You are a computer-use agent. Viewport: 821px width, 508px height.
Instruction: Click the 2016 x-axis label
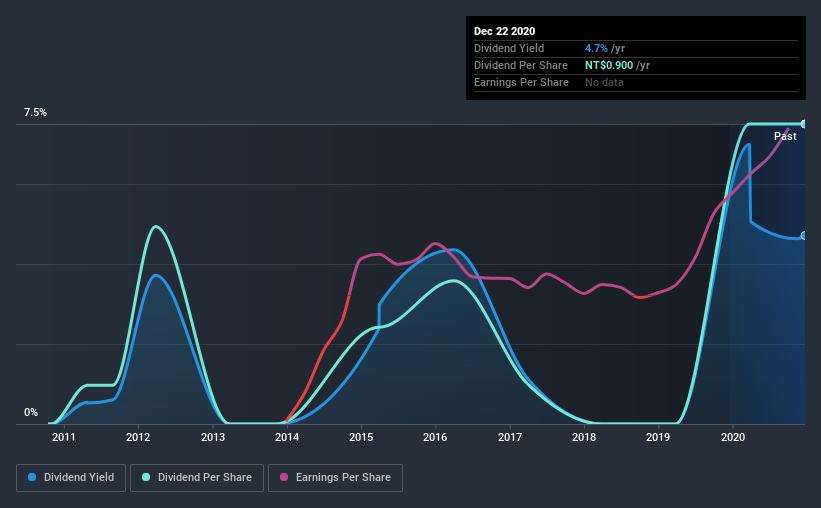click(x=435, y=437)
